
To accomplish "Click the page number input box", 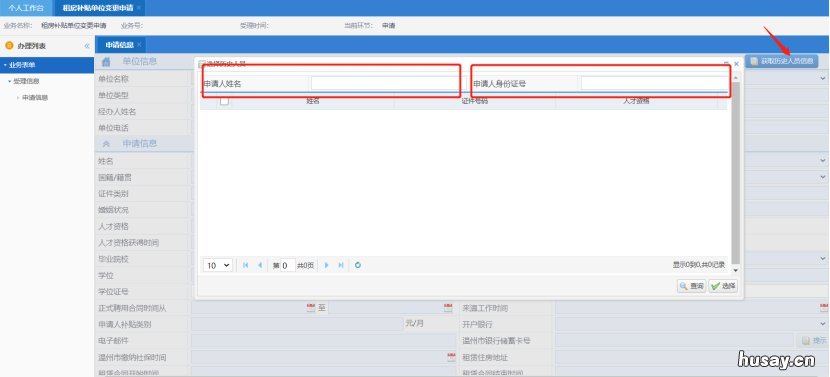I will tap(286, 265).
